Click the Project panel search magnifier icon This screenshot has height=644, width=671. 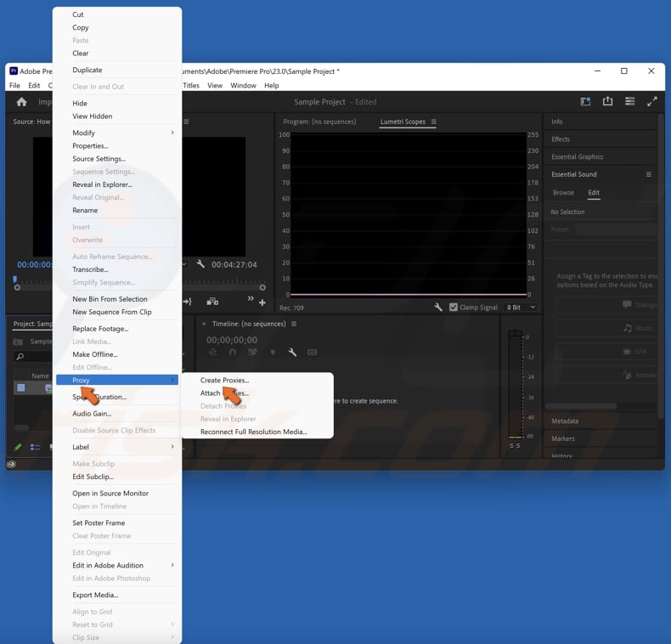click(x=20, y=356)
